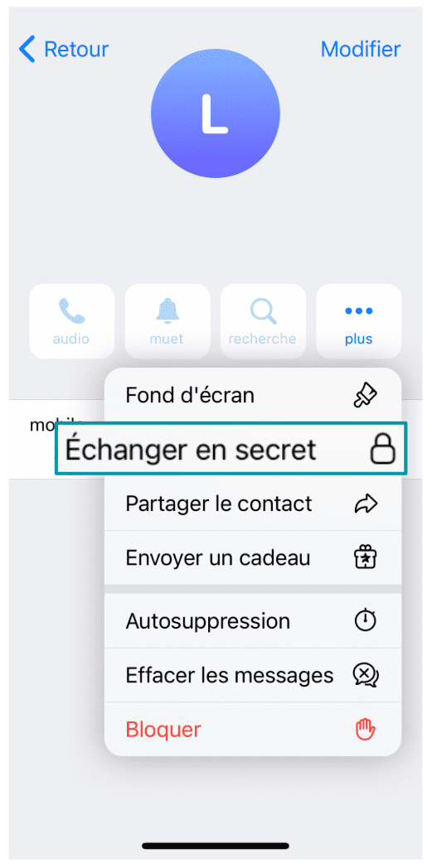Click the gift box icon

pos(366,557)
